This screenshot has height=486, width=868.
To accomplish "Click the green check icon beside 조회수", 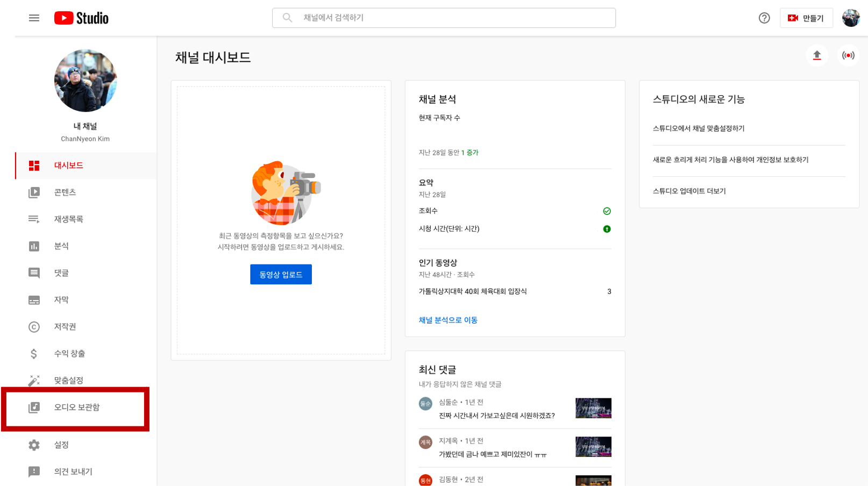I will tap(607, 211).
